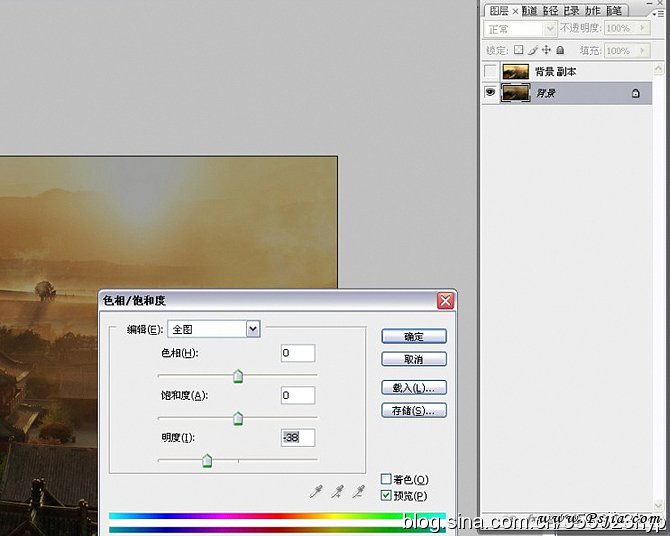Enable the 着色(O) colorize checkbox
The image size is (670, 536).
click(386, 479)
